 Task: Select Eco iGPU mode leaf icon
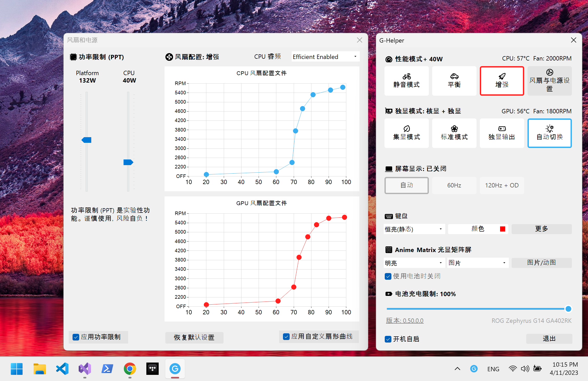pyautogui.click(x=406, y=129)
